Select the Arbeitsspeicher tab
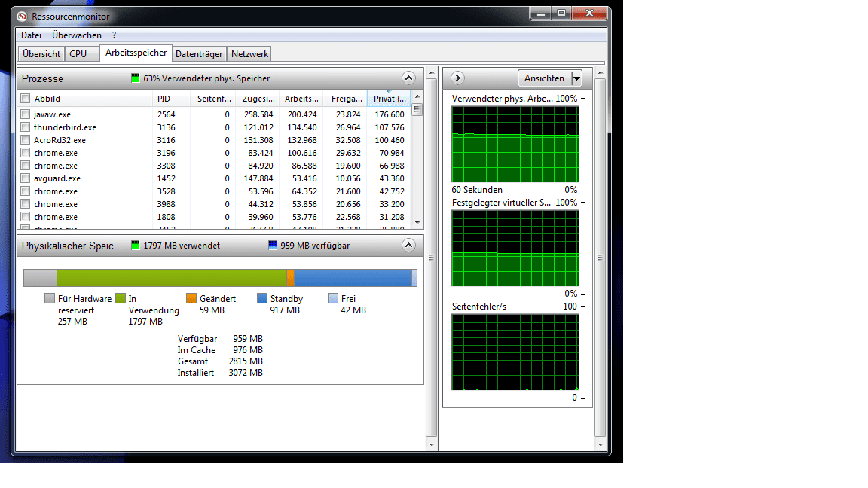Viewport: 868px width, 488px height. click(x=136, y=53)
